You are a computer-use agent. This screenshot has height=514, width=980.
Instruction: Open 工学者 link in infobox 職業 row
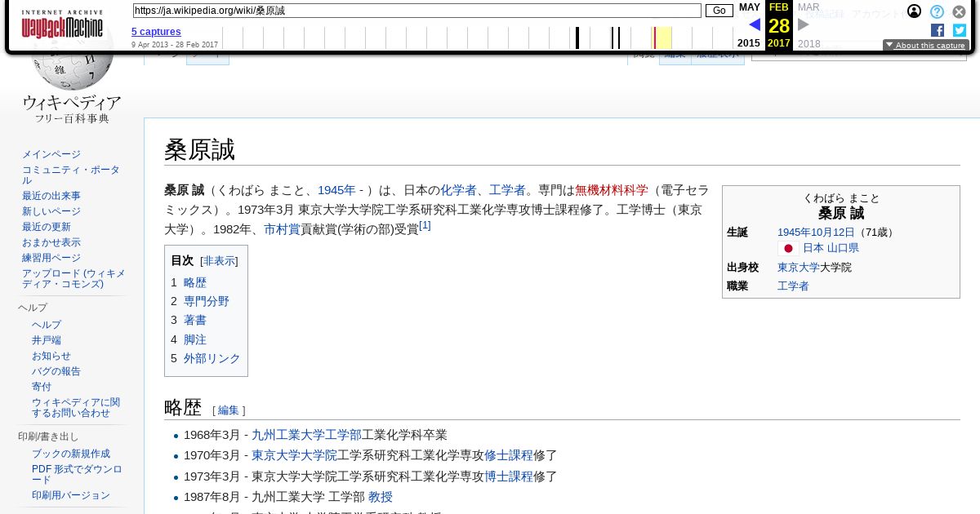coord(793,286)
